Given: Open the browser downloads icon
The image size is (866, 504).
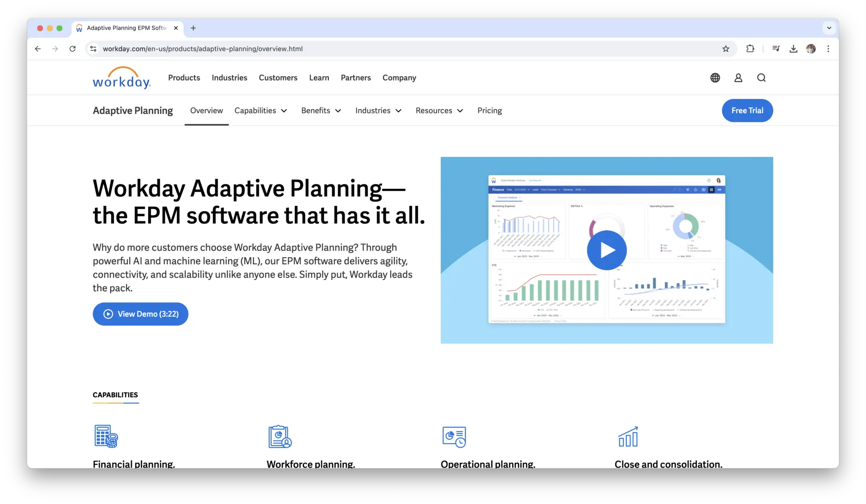Looking at the screenshot, I should pyautogui.click(x=793, y=49).
